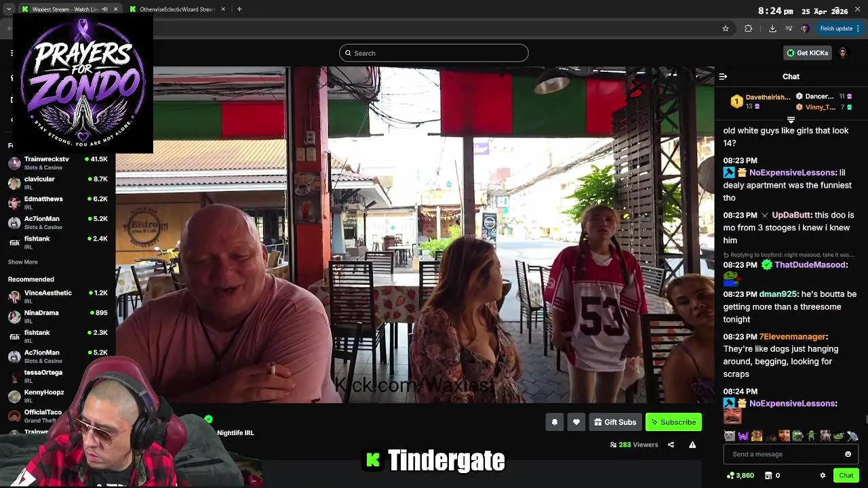Bookmark this page with the star icon

coord(726,28)
